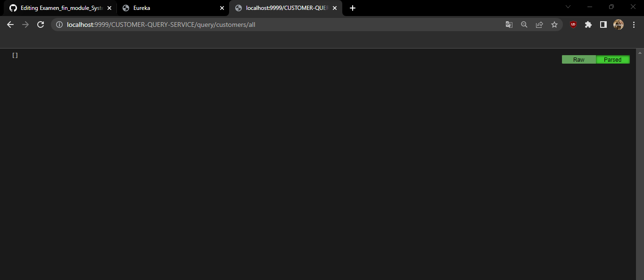Click the share icon in the toolbar

(x=539, y=24)
